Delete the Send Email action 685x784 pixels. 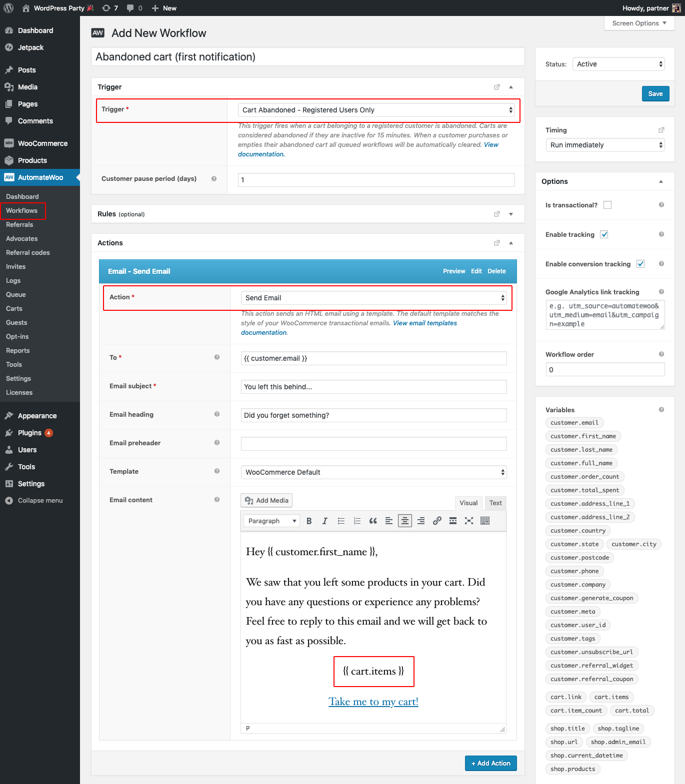point(496,271)
